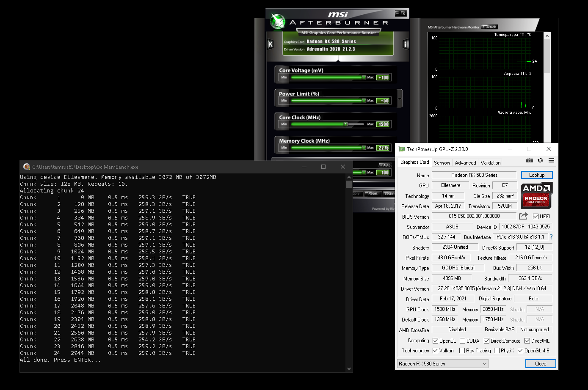Click the Close button in GPU-Z

pos(541,363)
